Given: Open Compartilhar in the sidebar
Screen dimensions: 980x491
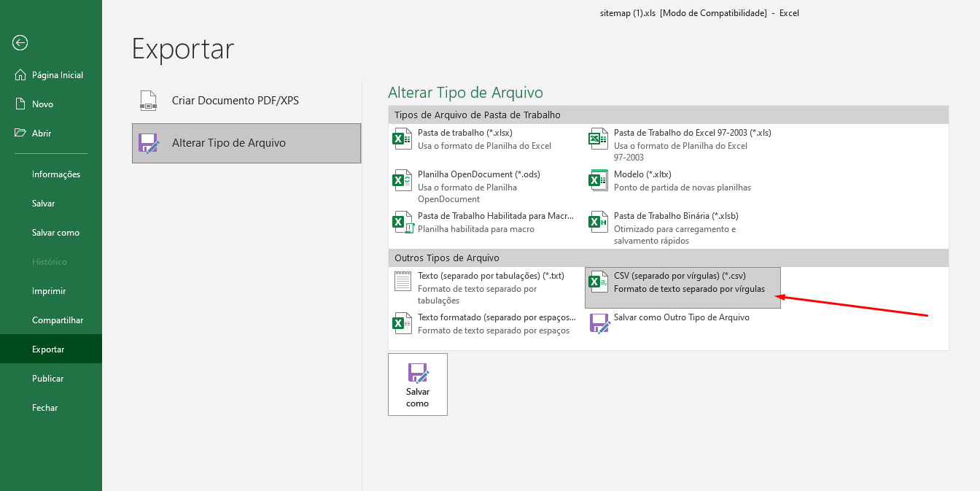Looking at the screenshot, I should [x=51, y=320].
